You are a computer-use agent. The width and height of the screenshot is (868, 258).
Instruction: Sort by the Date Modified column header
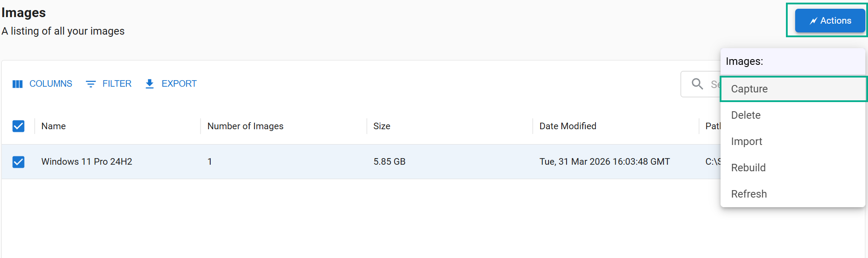567,126
